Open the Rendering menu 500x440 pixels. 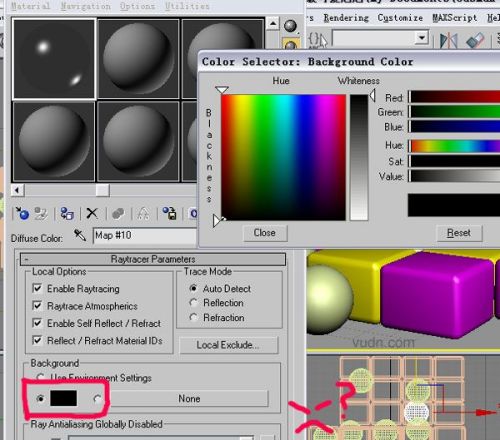tap(346, 18)
